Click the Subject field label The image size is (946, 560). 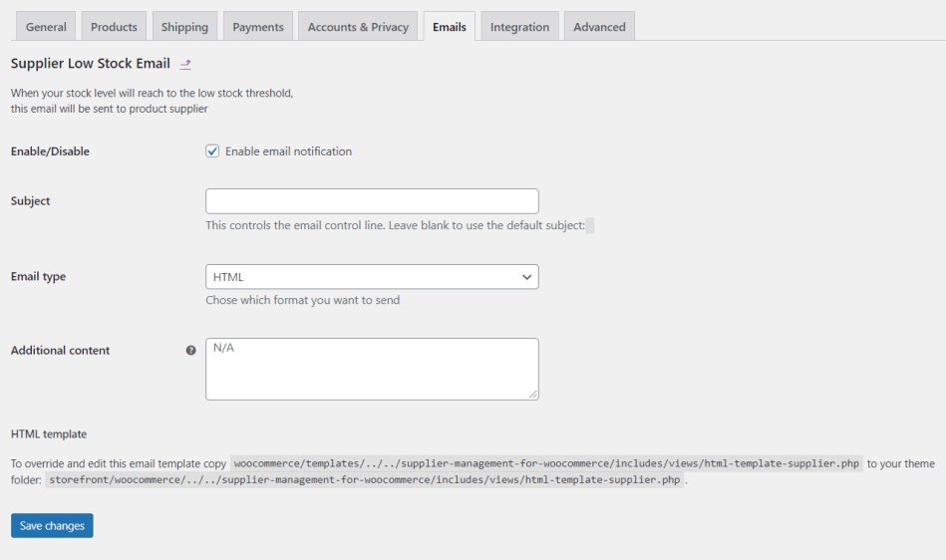click(x=31, y=201)
